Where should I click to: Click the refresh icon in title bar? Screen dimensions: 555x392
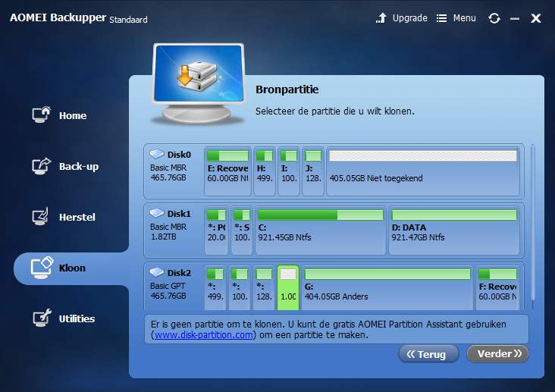(494, 18)
